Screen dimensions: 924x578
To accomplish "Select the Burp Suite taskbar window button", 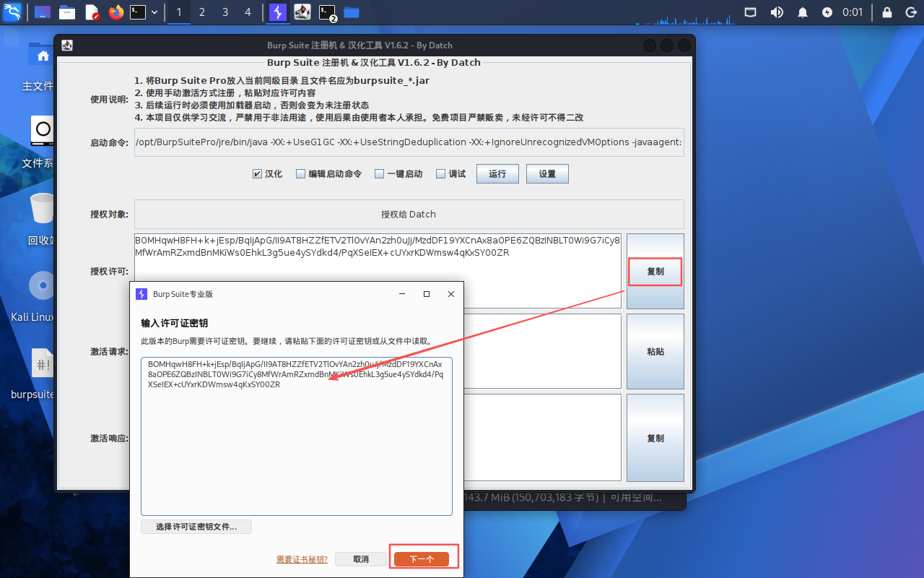I will [x=278, y=12].
